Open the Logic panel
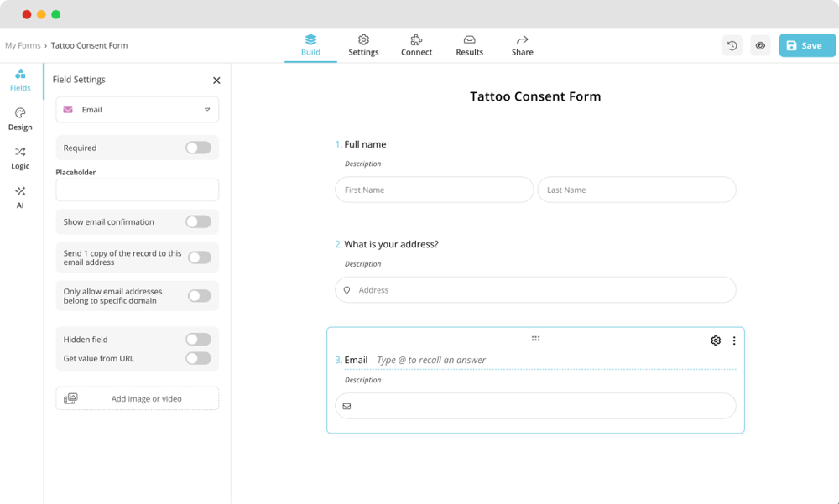The height and width of the screenshot is (504, 839). pyautogui.click(x=19, y=158)
